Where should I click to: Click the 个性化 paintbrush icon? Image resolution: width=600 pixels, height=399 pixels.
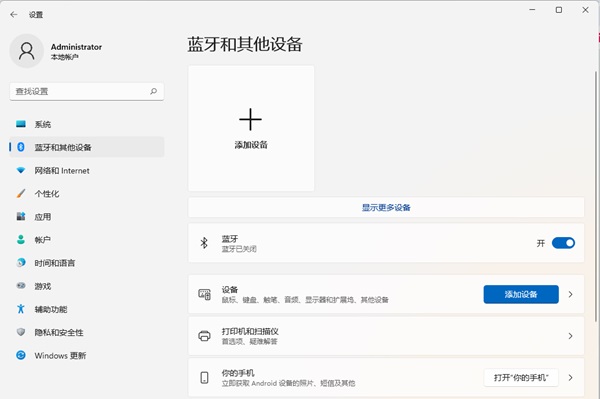[21, 193]
